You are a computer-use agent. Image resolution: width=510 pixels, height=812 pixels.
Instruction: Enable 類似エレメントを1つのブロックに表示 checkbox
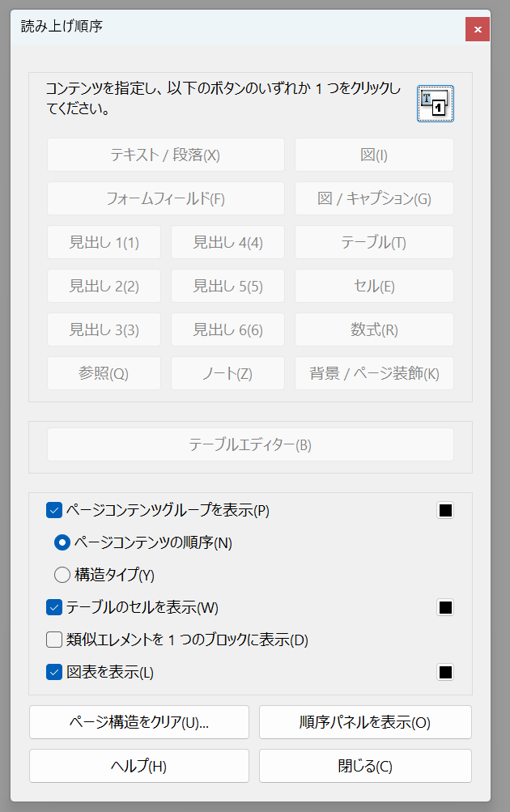point(55,640)
